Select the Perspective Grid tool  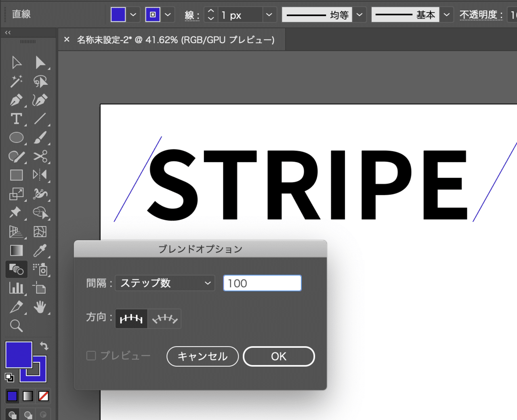(17, 232)
